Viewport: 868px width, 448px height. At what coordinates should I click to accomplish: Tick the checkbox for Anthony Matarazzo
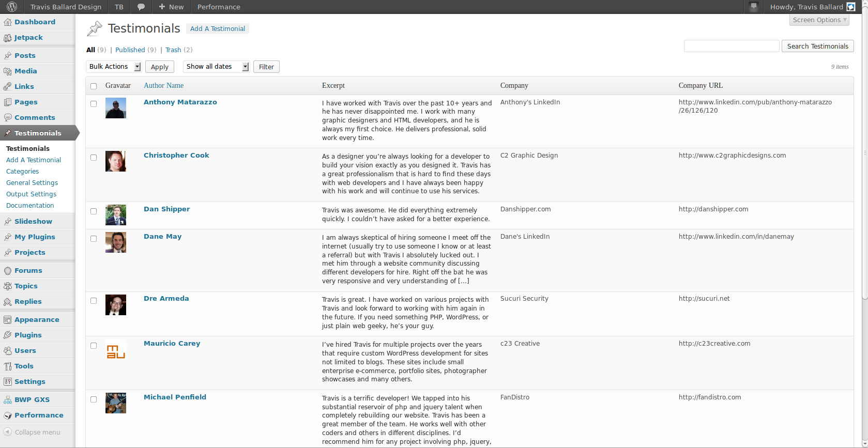click(x=94, y=104)
